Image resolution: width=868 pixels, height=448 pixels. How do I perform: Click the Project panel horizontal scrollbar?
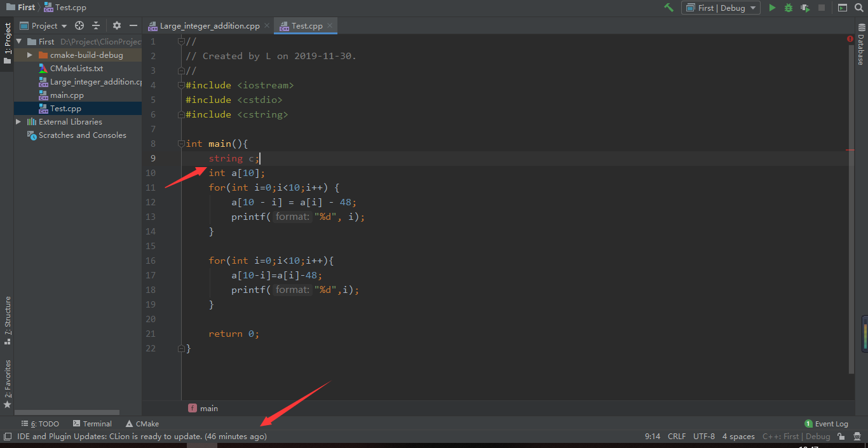pyautogui.click(x=67, y=412)
